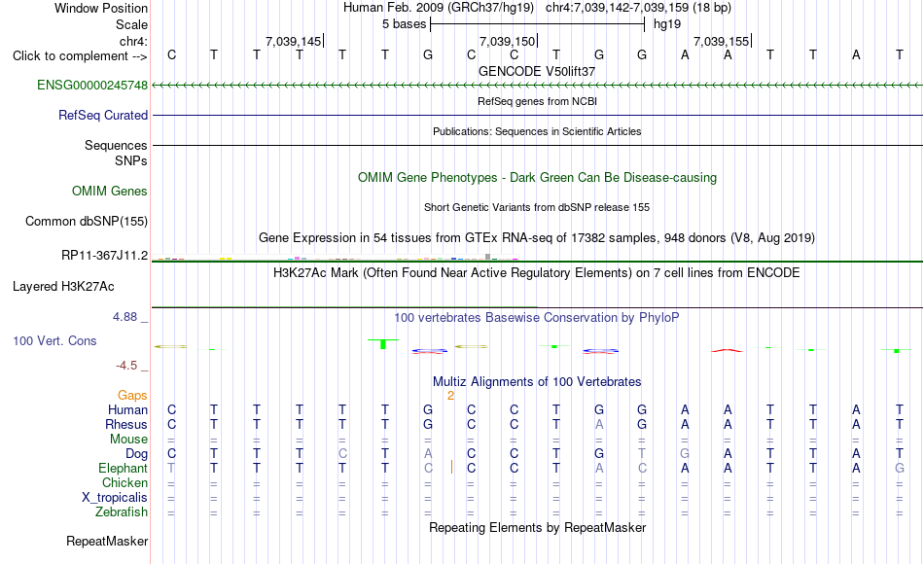This screenshot has height=564, width=924.
Task: Open the RefSeq Curated track label
Action: pos(103,116)
